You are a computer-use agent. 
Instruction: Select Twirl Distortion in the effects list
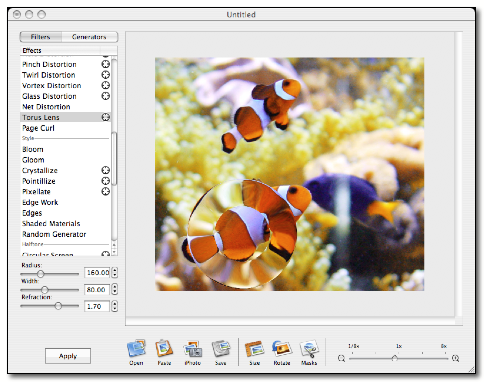(49, 75)
